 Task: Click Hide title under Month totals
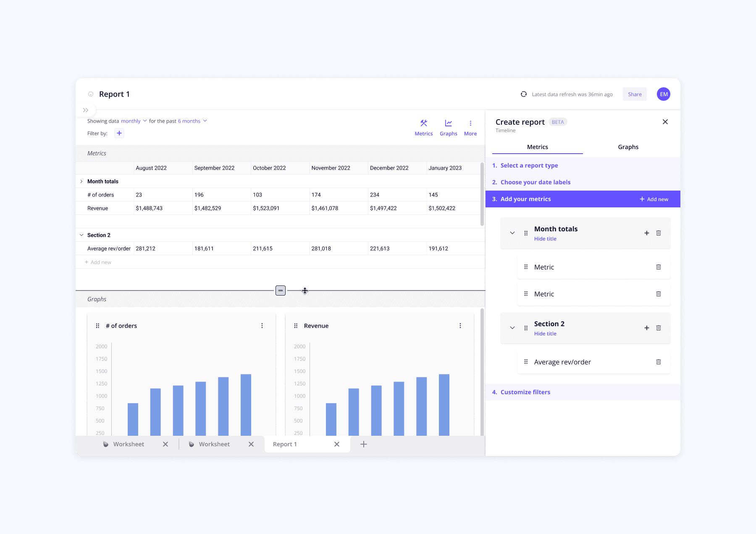[x=545, y=239]
